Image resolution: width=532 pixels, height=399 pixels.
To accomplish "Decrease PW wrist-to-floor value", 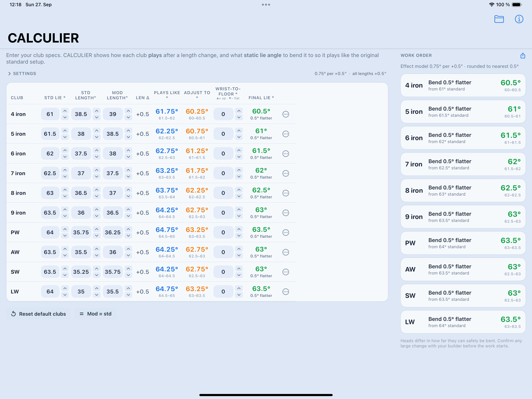I will [x=239, y=236].
